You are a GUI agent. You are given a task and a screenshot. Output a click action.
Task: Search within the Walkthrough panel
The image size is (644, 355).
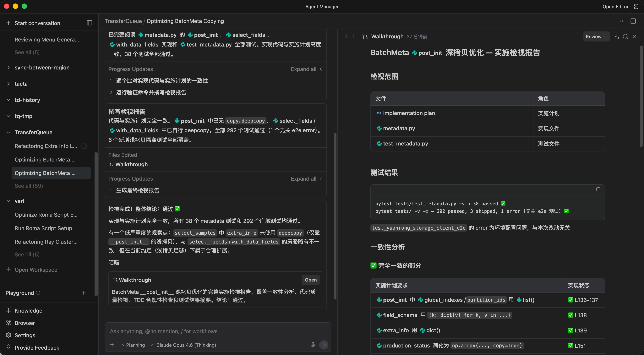[626, 36]
